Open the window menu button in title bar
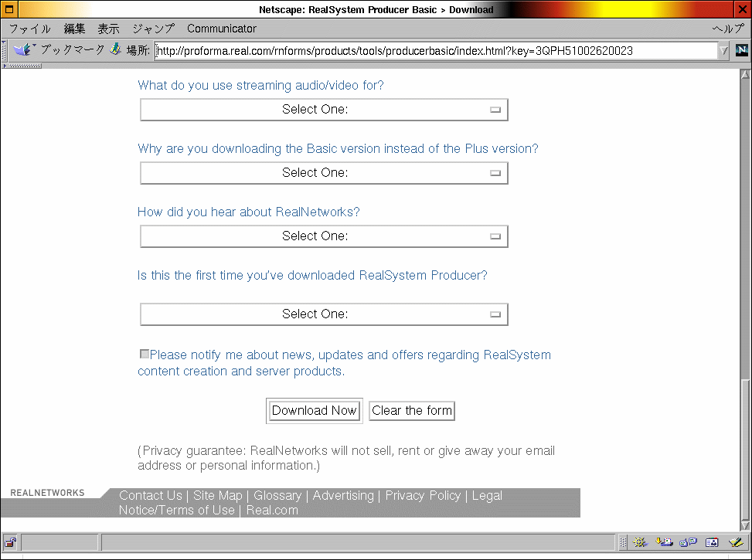The image size is (752, 560). pyautogui.click(x=9, y=9)
